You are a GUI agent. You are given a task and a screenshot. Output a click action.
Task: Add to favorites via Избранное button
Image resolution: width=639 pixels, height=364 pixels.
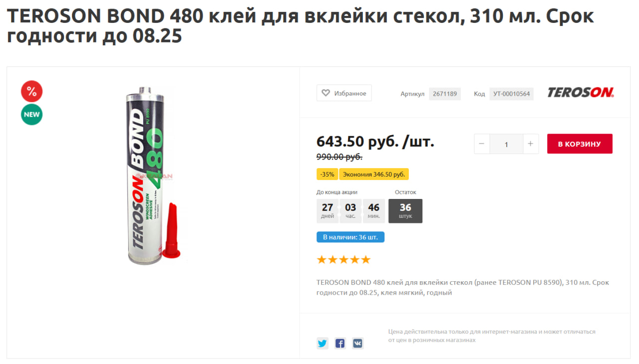[344, 93]
